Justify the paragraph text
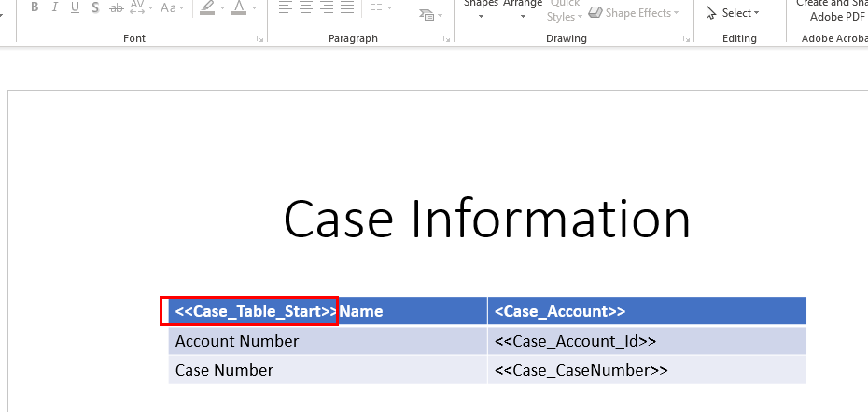The height and width of the screenshot is (412, 868). point(346,7)
